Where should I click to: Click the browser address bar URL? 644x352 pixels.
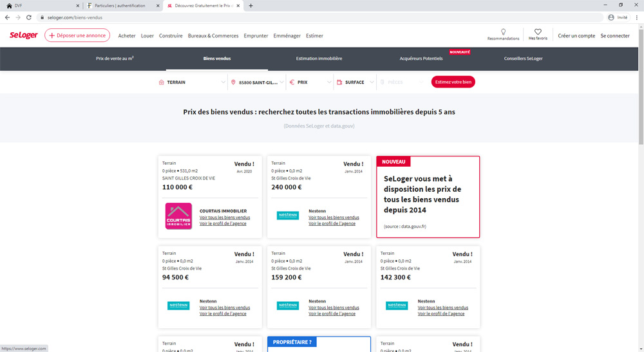click(x=75, y=17)
